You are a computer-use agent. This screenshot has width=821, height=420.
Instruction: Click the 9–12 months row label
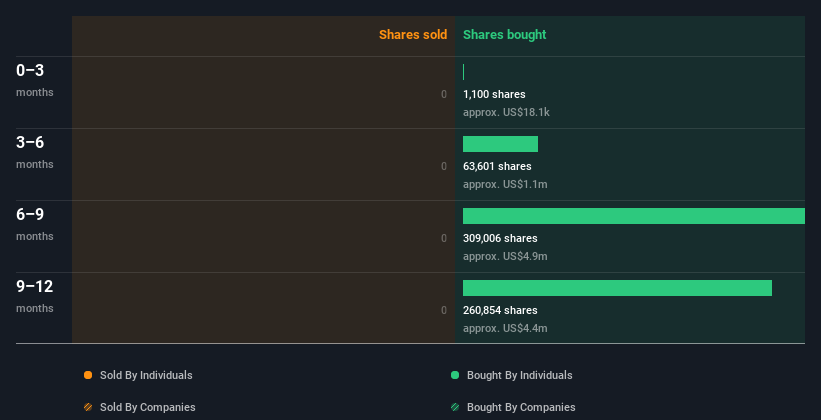tap(35, 296)
